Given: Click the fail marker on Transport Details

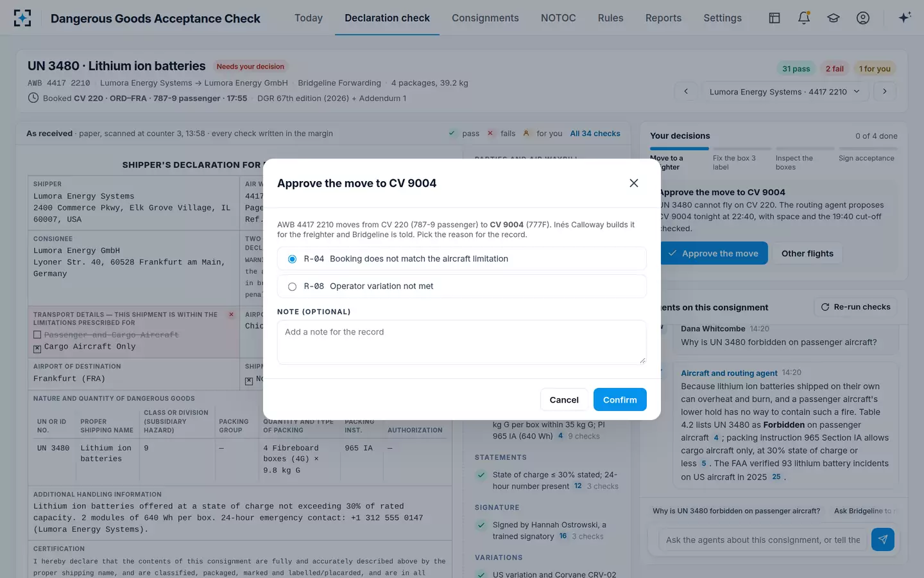Looking at the screenshot, I should pos(231,315).
